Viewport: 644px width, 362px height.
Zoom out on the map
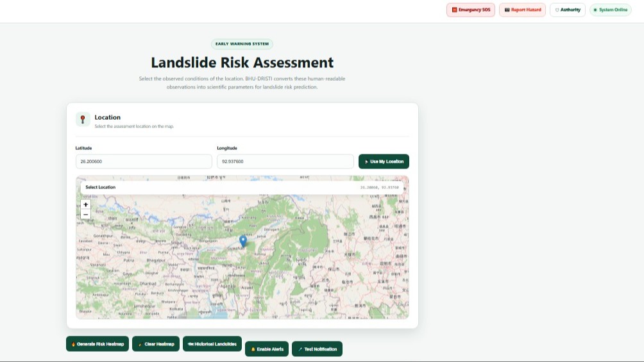[x=85, y=214]
